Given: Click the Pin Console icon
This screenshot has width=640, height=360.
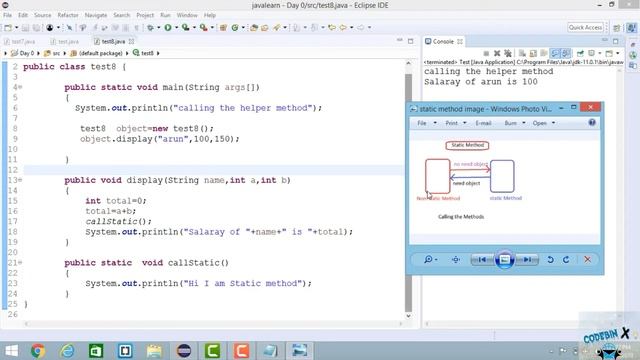Looking at the screenshot, I should [580, 53].
